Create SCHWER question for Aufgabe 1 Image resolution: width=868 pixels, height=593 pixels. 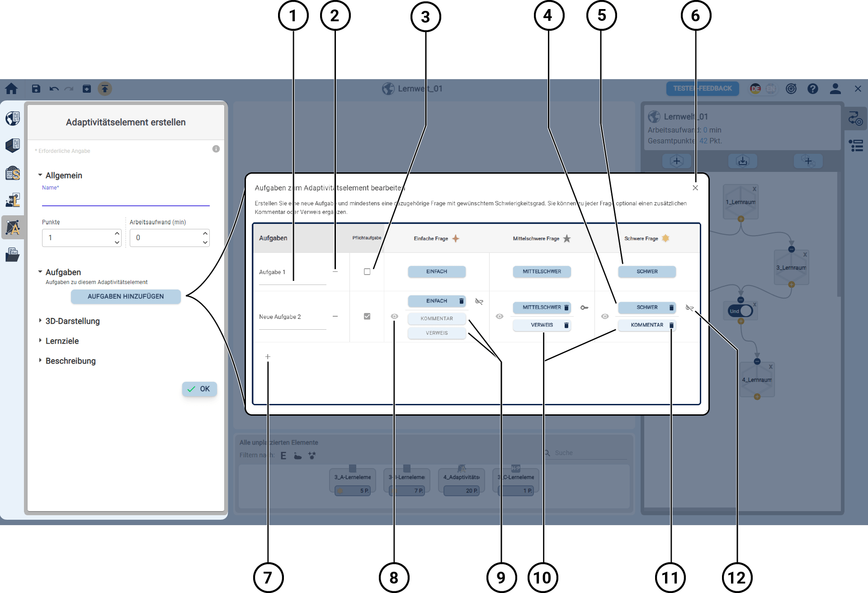pyautogui.click(x=647, y=272)
